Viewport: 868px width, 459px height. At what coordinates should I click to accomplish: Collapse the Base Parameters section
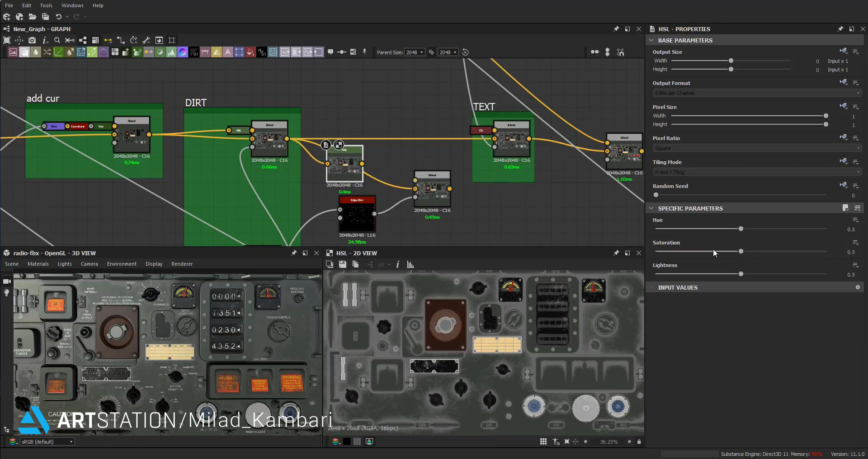click(651, 40)
